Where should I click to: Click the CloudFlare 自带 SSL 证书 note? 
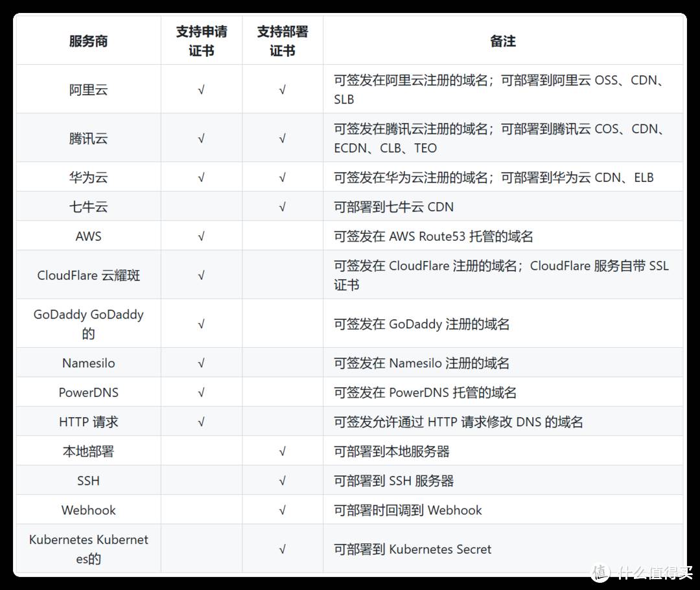pyautogui.click(x=501, y=275)
